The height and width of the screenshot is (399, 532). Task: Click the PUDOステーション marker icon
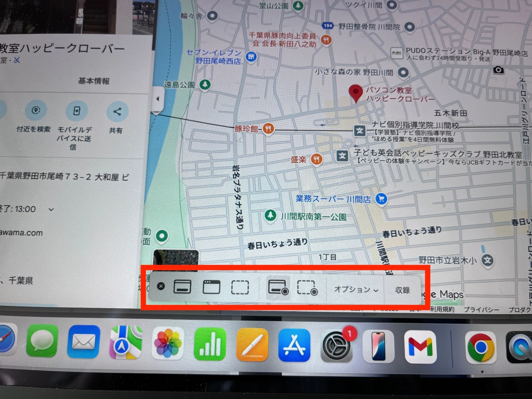396,53
